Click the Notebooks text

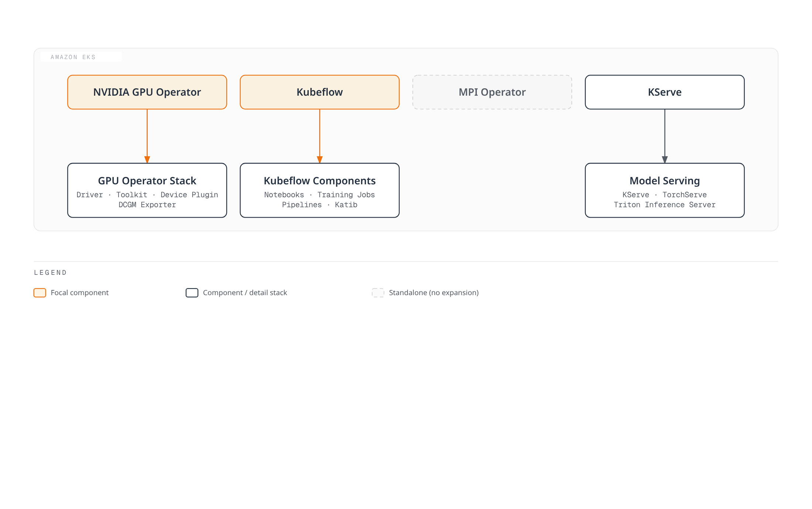pyautogui.click(x=284, y=195)
